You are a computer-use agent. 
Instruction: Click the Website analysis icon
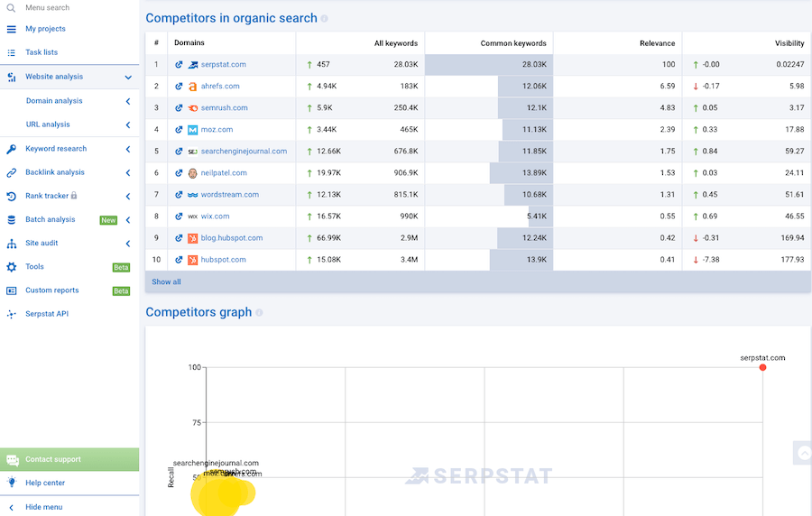(x=12, y=77)
